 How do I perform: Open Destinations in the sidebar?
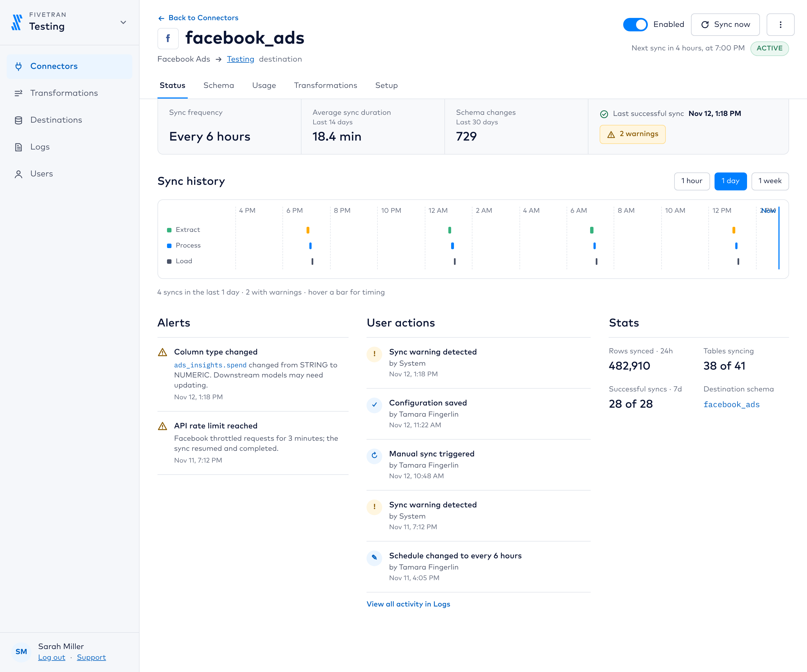(x=69, y=120)
